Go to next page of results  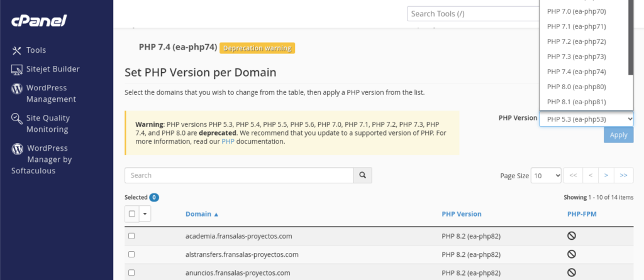pyautogui.click(x=606, y=175)
